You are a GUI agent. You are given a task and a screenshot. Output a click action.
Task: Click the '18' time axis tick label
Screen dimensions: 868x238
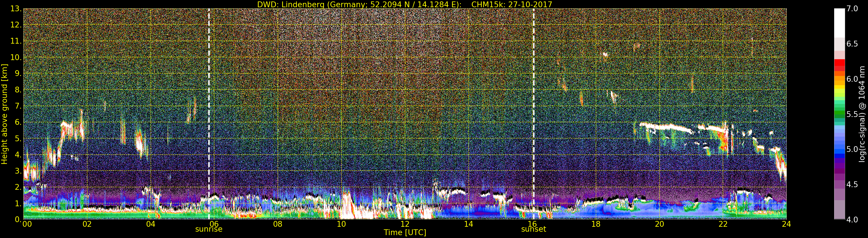click(596, 224)
